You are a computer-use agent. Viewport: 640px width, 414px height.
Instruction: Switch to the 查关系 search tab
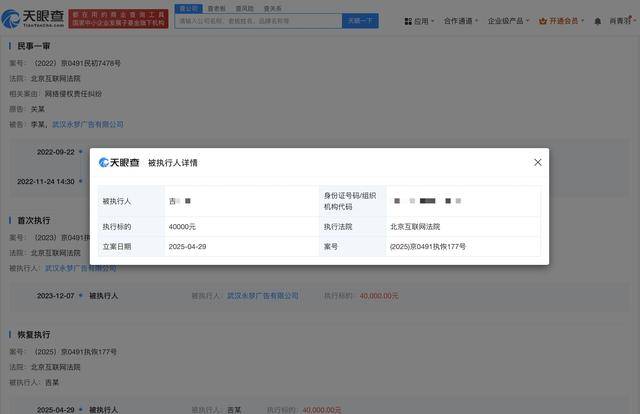coord(272,8)
